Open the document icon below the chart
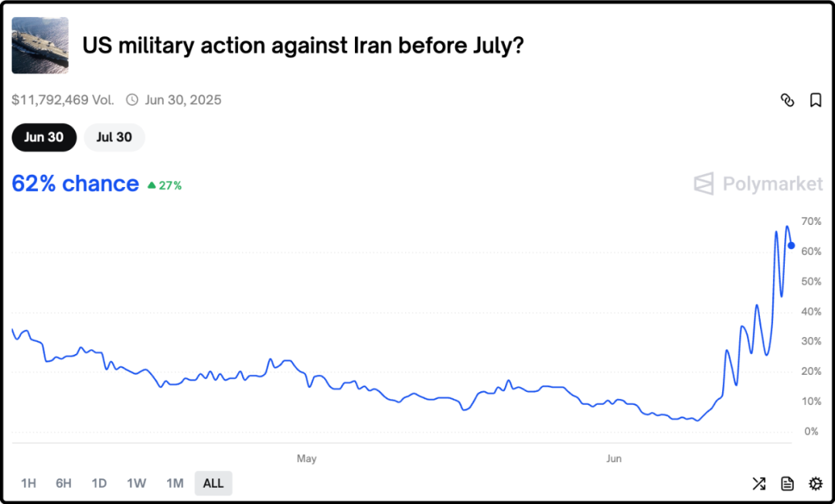835x504 pixels. tap(787, 483)
